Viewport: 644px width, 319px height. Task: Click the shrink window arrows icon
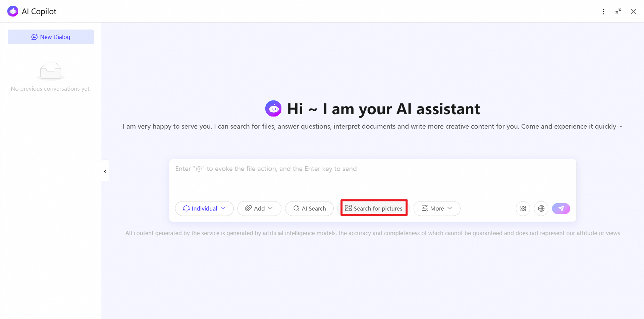click(x=618, y=11)
